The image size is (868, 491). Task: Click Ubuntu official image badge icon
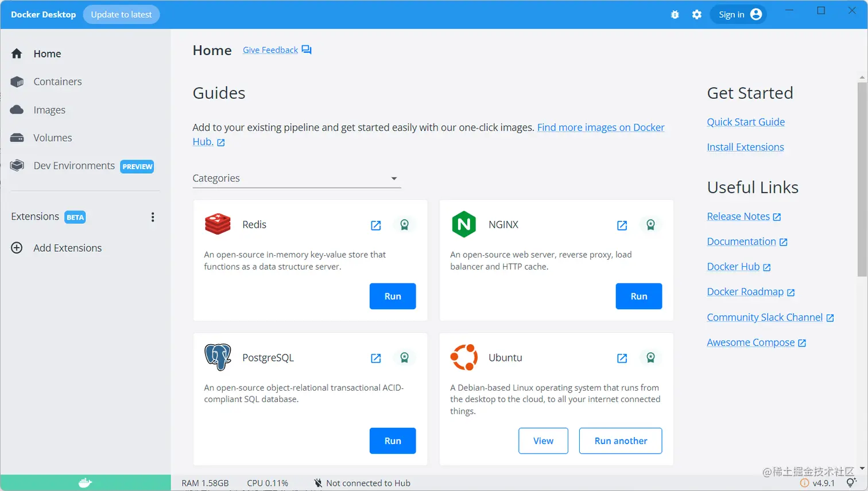(x=651, y=358)
